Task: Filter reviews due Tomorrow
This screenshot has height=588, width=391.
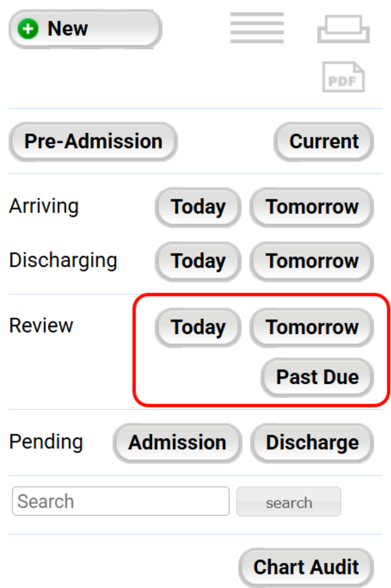Action: point(312,328)
